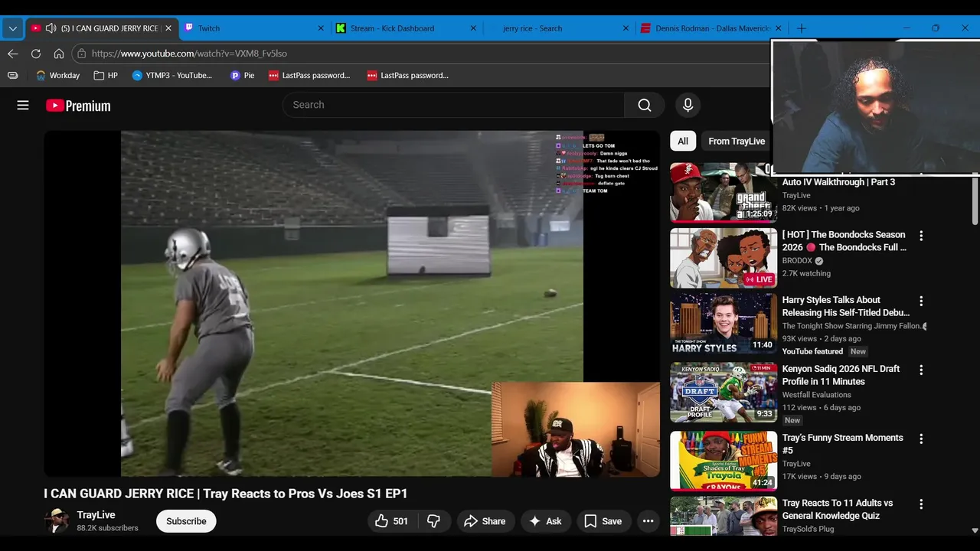View site information lock icon
This screenshot has height=551, width=980.
click(x=81, y=54)
